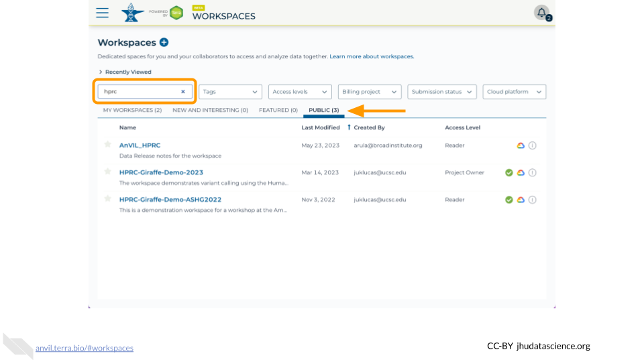Click the Nov 3, 2022 date
Viewport: 644px width, 362px height.
pyautogui.click(x=318, y=200)
